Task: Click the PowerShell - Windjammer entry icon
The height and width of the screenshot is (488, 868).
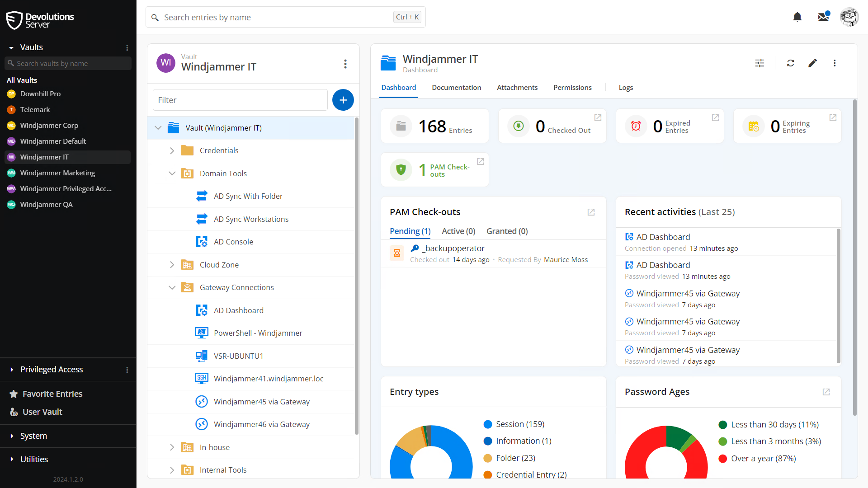Action: (x=202, y=333)
